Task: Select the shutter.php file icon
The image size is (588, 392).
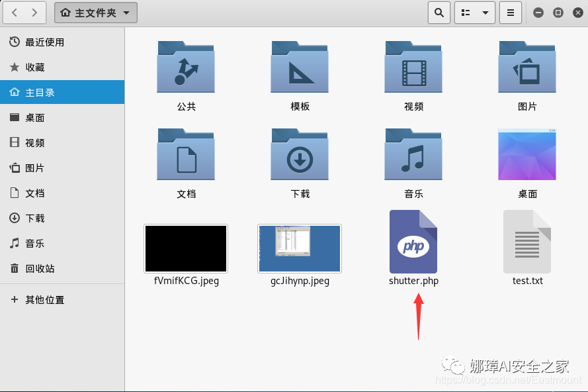Action: pyautogui.click(x=413, y=242)
